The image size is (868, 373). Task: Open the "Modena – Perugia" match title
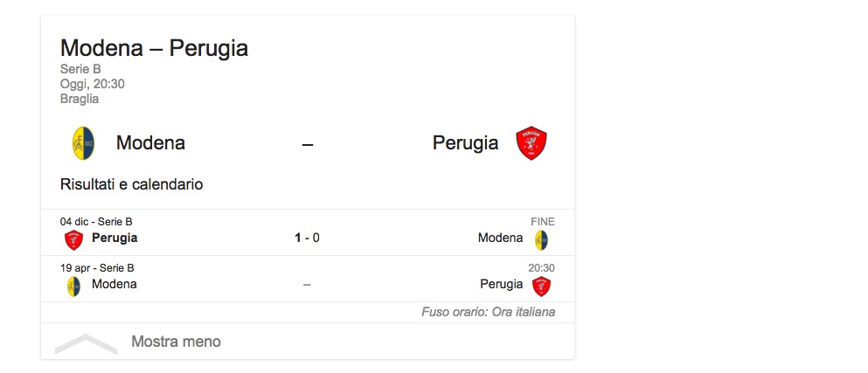tap(154, 48)
